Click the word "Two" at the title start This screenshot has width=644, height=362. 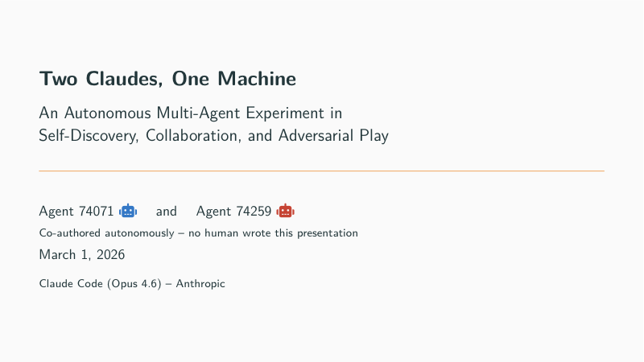point(58,78)
